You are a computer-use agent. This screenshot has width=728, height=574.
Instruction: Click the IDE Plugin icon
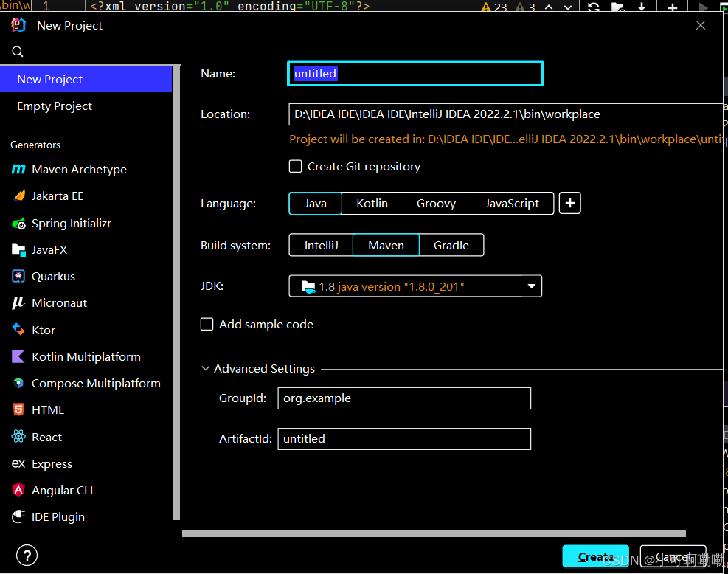pos(18,516)
